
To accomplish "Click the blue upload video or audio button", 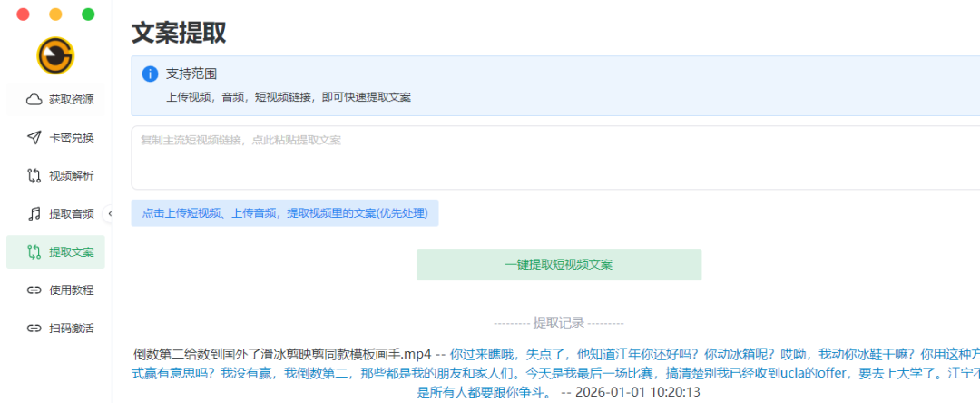I will click(x=284, y=213).
